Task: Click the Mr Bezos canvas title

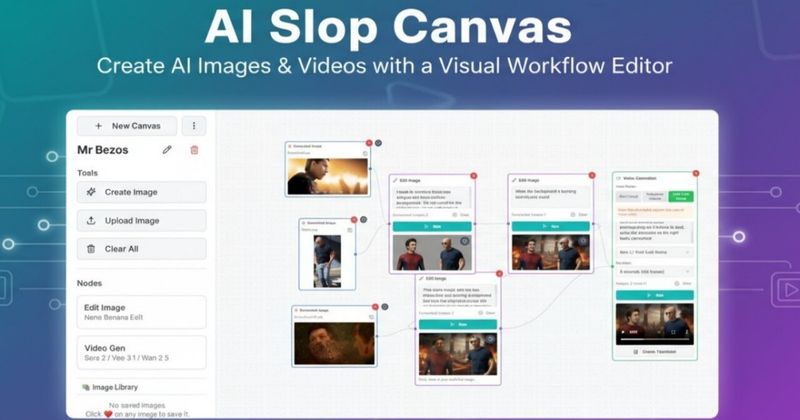Action: pos(103,150)
